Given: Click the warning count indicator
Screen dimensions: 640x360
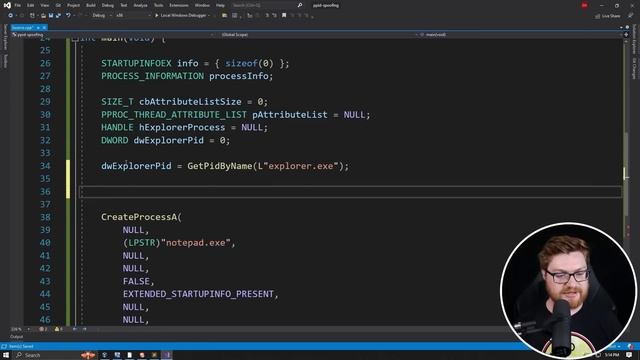Looking at the screenshot, I should coord(58,329).
